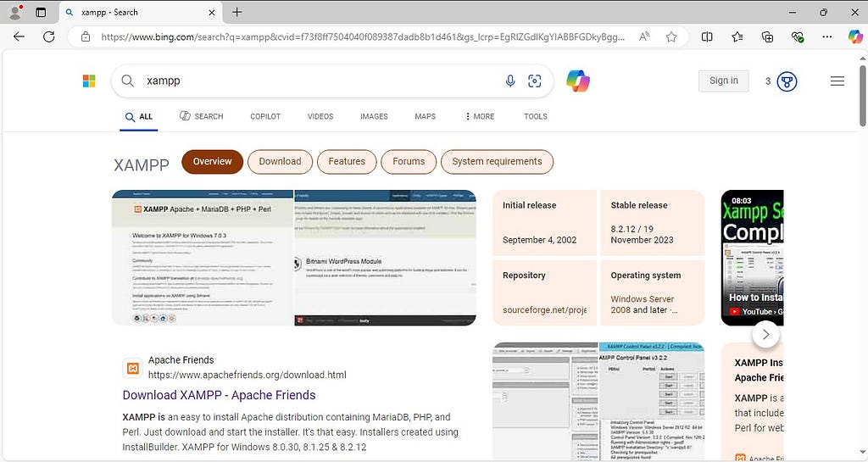Open the split screen icon

tap(707, 37)
